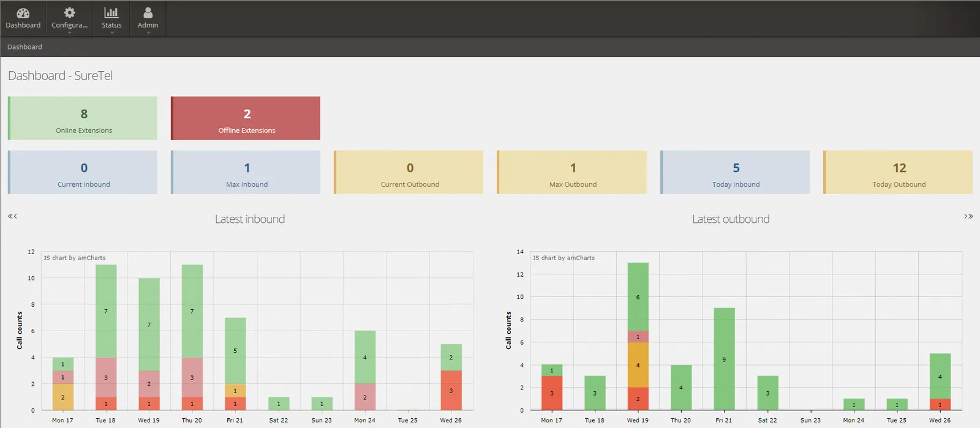Click the outbound chart amCharts credit link
980x428 pixels.
tap(563, 258)
